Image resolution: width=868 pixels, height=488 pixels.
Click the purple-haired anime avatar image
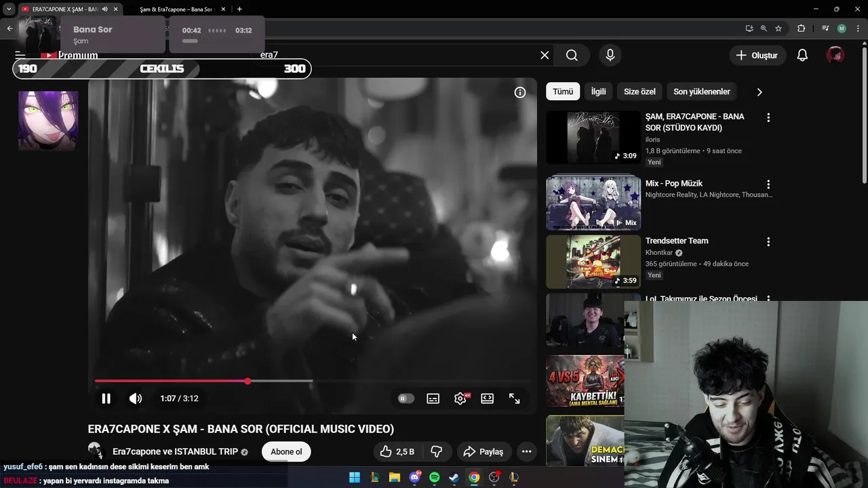(x=48, y=121)
